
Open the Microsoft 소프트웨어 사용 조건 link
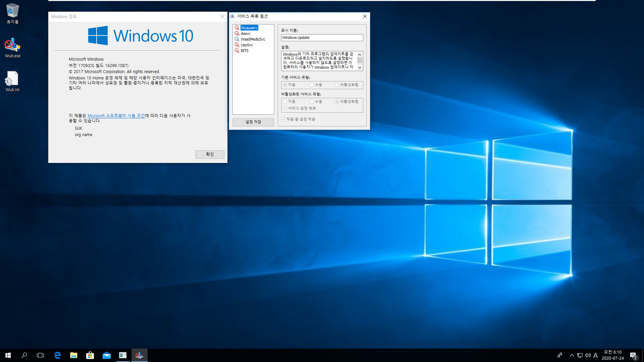point(116,116)
